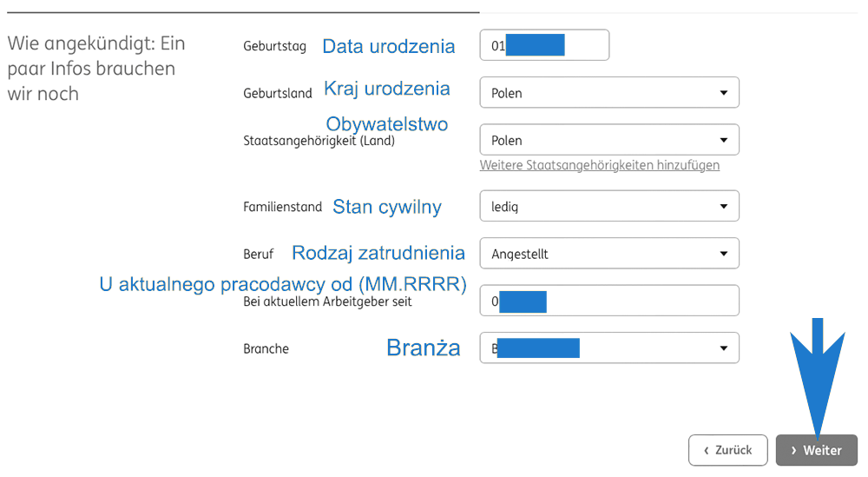Click the right chevron inside the Weiter button
Screen dimensions: 868x477
point(793,450)
